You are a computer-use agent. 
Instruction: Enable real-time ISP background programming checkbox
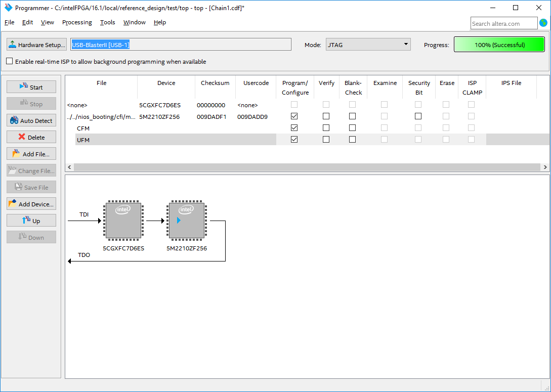coord(10,61)
